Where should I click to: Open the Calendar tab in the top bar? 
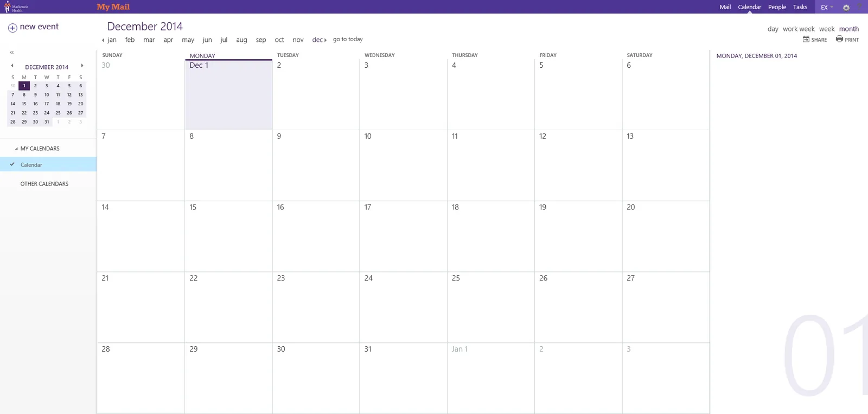(749, 7)
